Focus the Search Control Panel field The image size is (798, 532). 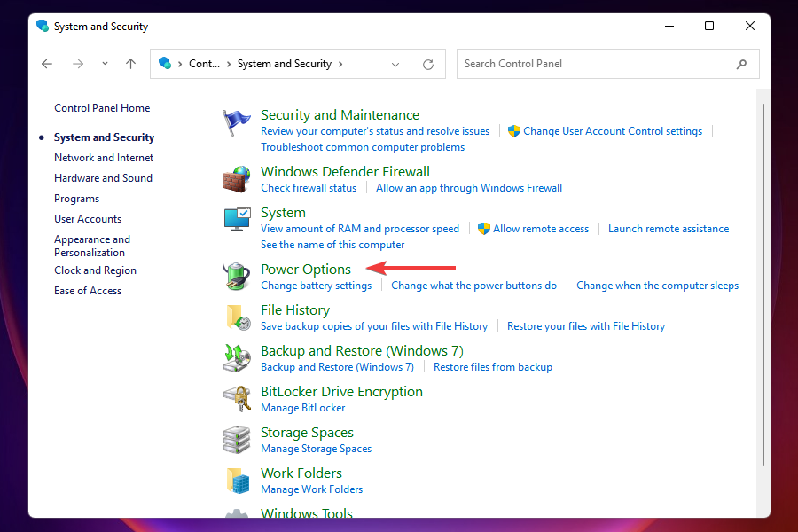[608, 64]
